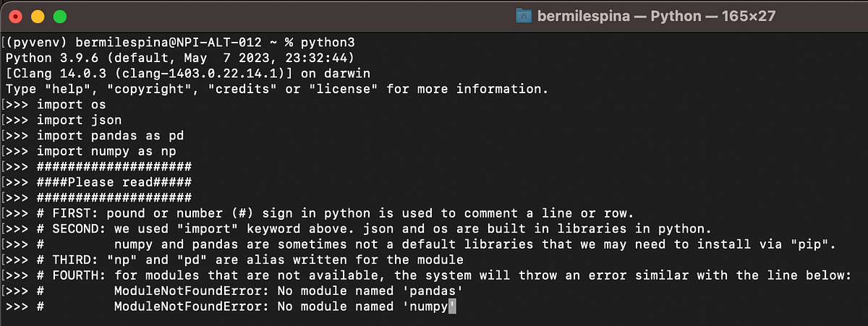Click the yellow minimize window button

pyautogui.click(x=38, y=15)
